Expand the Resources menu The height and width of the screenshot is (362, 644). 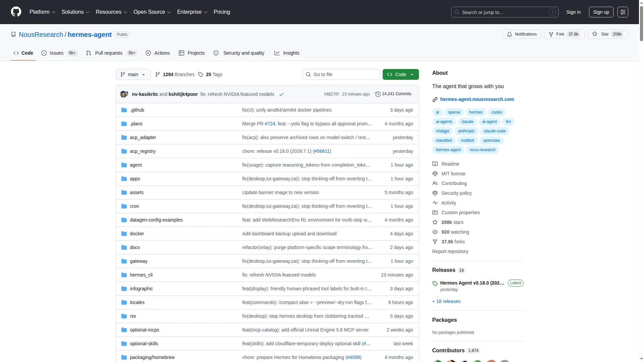point(111,12)
